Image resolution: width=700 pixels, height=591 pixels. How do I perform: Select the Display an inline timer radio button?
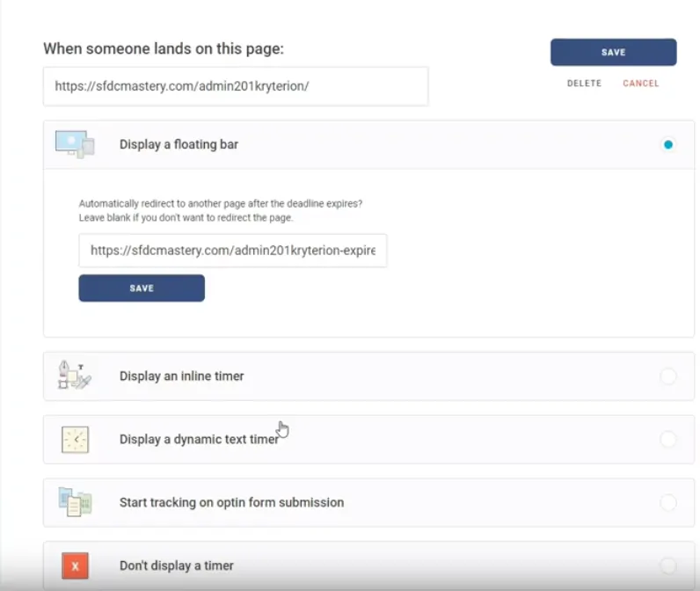click(667, 376)
